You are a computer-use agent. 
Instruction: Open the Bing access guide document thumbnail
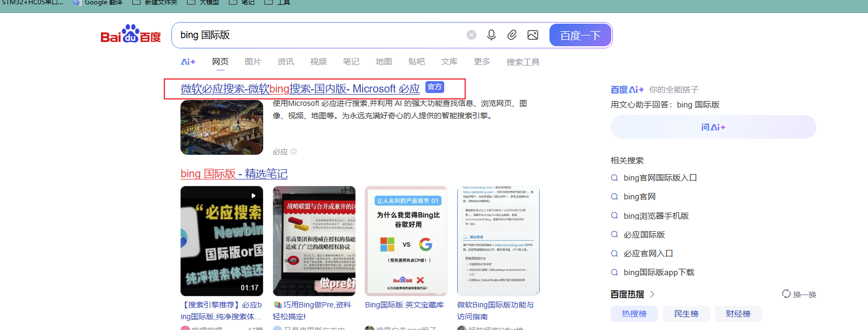pos(498,241)
